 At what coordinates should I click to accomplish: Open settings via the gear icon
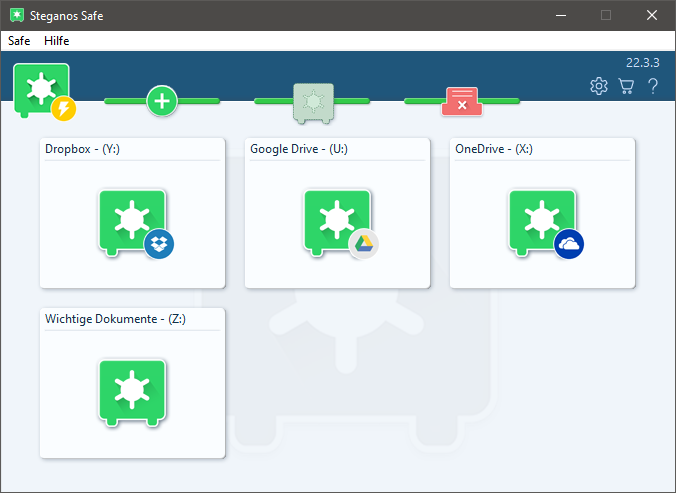coord(599,86)
